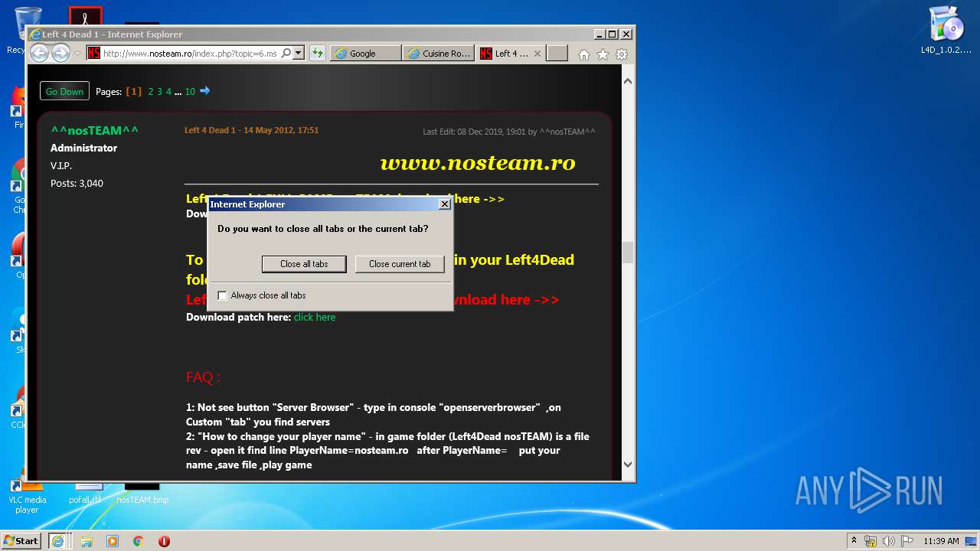The image size is (980, 551).
Task: Go back with the browser Back arrow
Action: (x=39, y=53)
